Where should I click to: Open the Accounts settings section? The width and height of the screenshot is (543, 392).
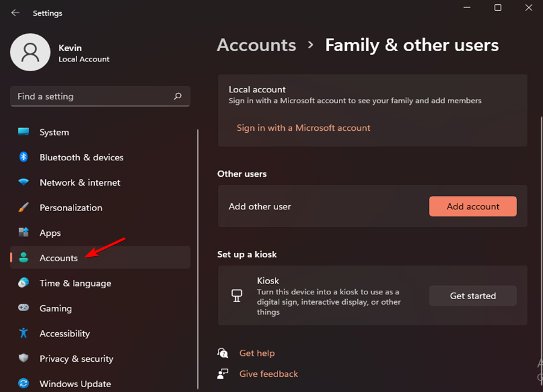tap(59, 258)
